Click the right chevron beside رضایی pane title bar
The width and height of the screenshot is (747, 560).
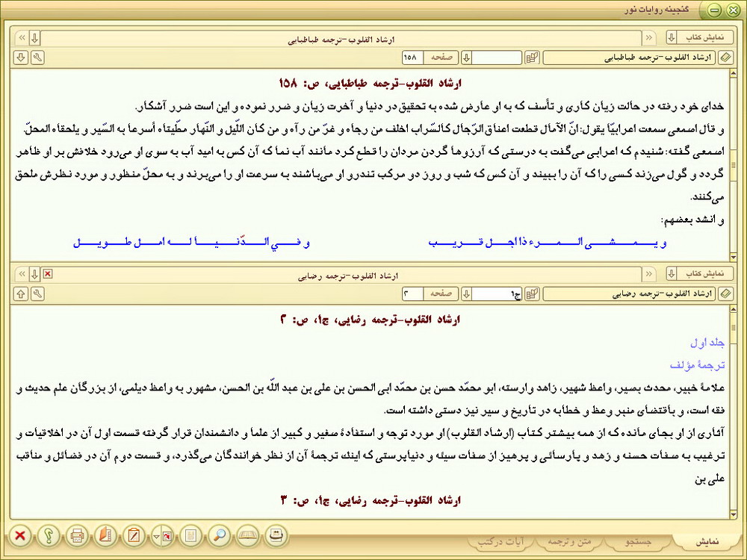(x=648, y=273)
